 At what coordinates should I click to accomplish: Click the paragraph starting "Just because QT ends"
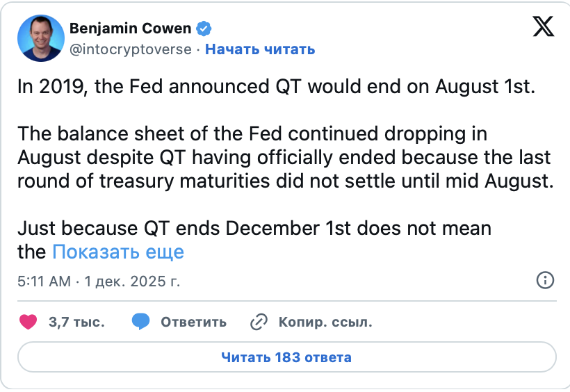click(x=254, y=227)
